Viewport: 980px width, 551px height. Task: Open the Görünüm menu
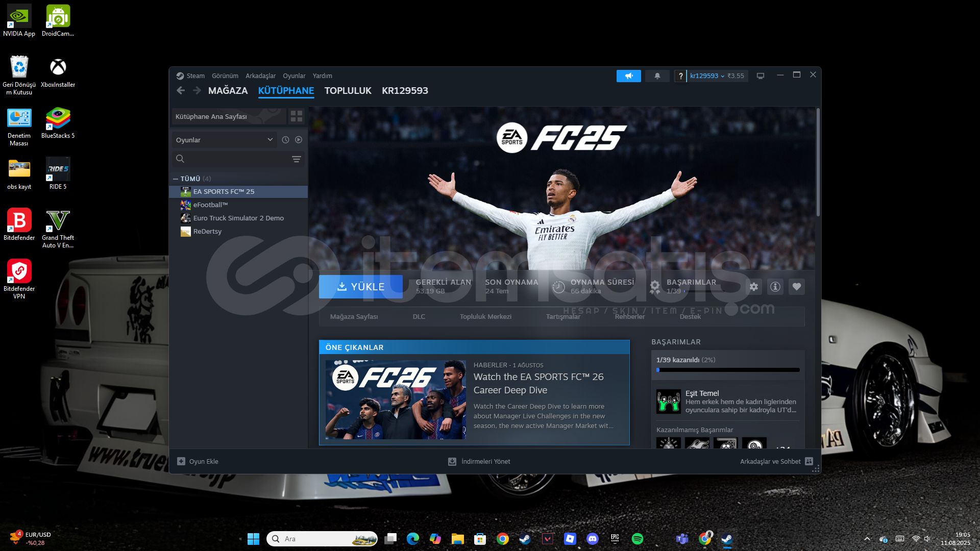coord(225,76)
